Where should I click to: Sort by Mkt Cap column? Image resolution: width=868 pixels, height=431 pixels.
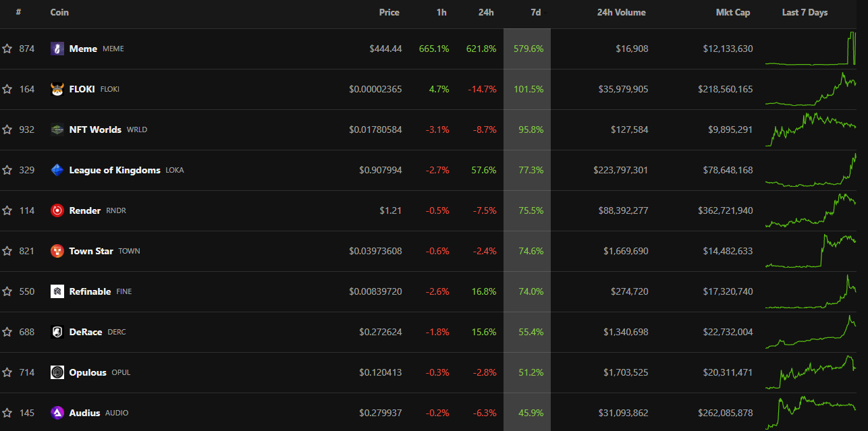[733, 12]
